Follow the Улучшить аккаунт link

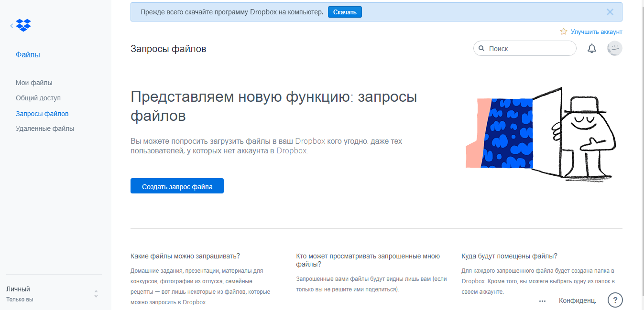(x=596, y=32)
